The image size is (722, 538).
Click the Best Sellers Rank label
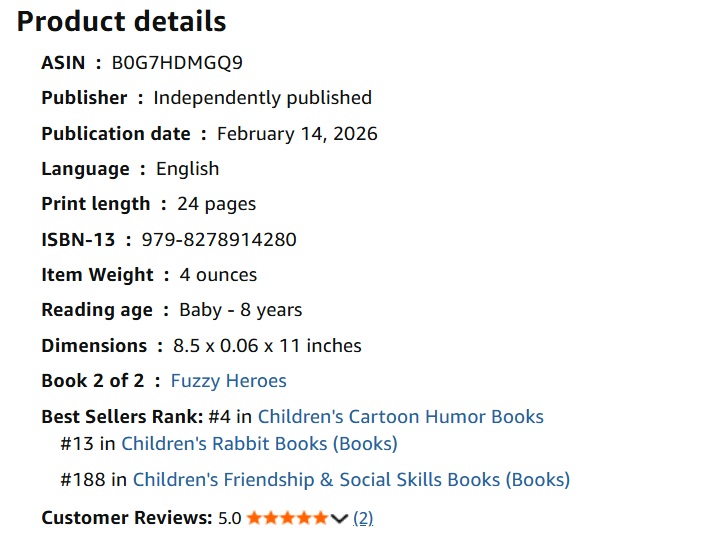click(121, 417)
